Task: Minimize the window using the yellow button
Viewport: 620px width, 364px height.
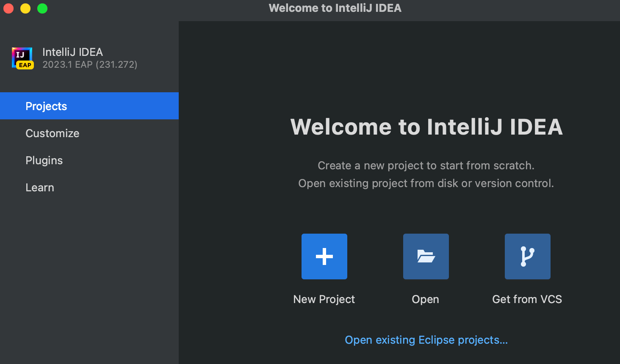Action: point(25,8)
